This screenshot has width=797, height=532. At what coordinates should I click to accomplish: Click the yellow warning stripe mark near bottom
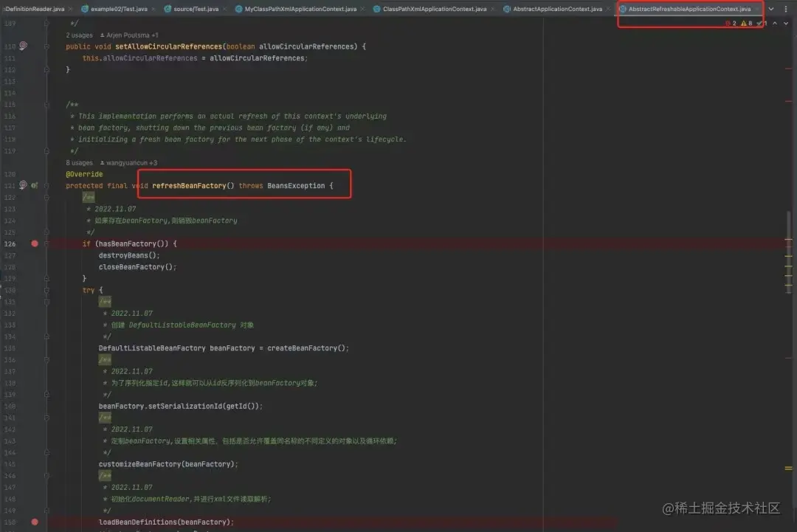point(788,469)
